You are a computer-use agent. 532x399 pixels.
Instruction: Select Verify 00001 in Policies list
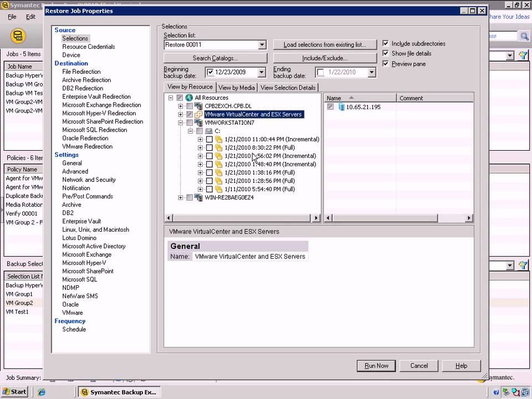pyautogui.click(x=22, y=214)
